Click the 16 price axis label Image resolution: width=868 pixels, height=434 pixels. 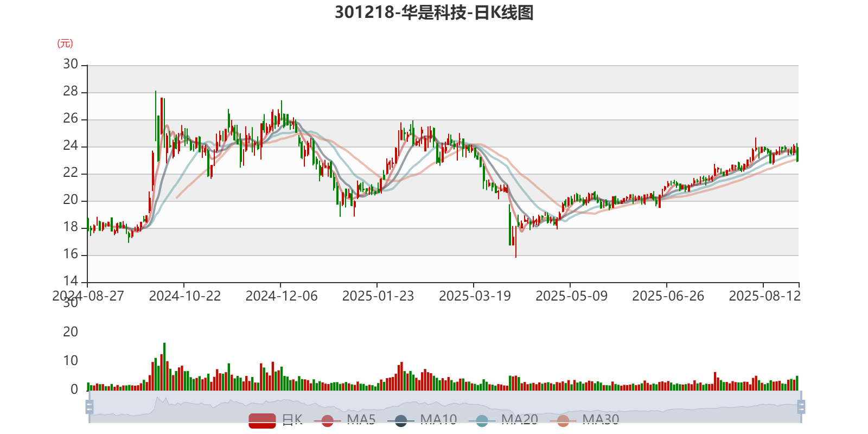[71, 254]
